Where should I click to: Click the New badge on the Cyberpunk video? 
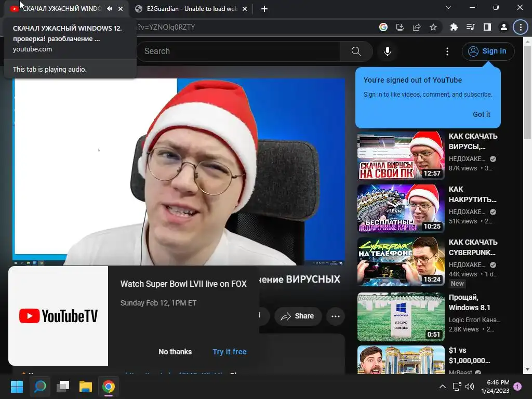(x=457, y=284)
